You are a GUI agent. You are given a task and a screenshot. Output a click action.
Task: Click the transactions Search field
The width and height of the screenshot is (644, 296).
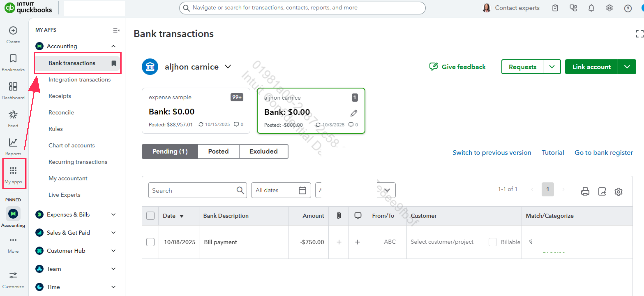(x=197, y=190)
